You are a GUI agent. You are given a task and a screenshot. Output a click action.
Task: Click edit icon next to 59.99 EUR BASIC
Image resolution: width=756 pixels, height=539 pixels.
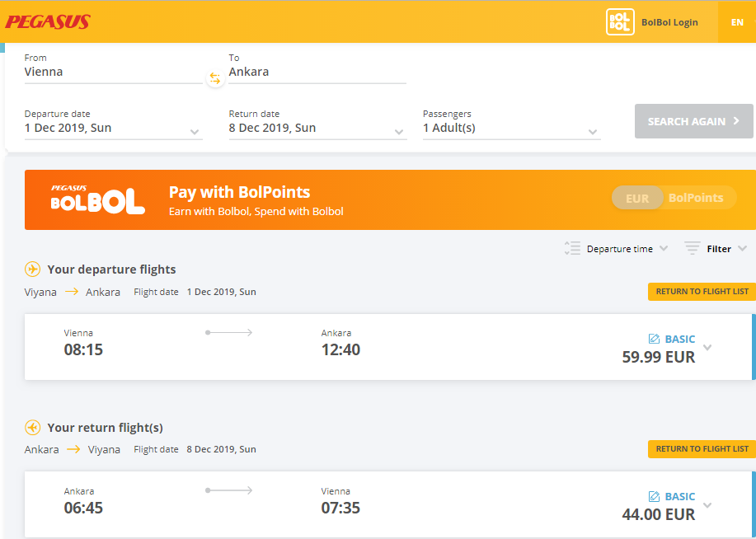pos(654,339)
